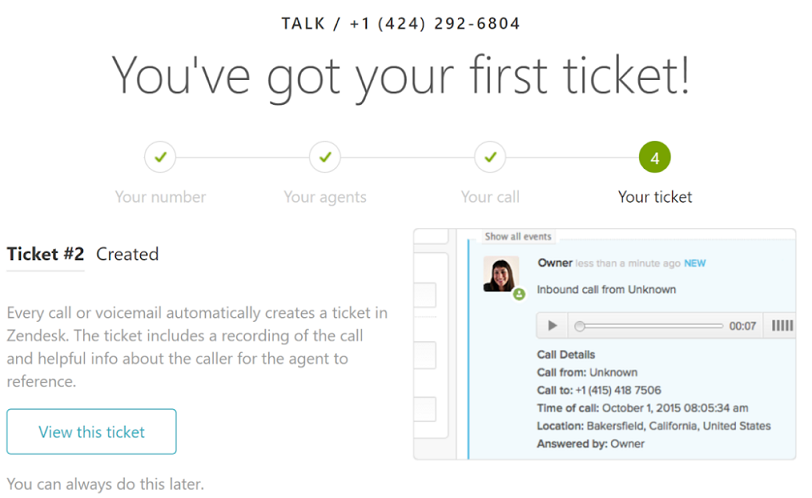Click the Owner name in ticket event
The width and height of the screenshot is (812, 498).
point(555,262)
